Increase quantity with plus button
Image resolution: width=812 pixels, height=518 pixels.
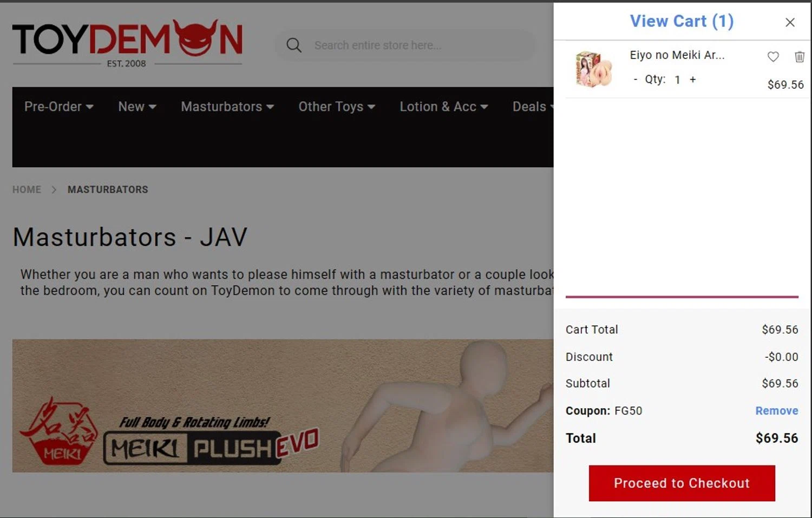pyautogui.click(x=692, y=80)
